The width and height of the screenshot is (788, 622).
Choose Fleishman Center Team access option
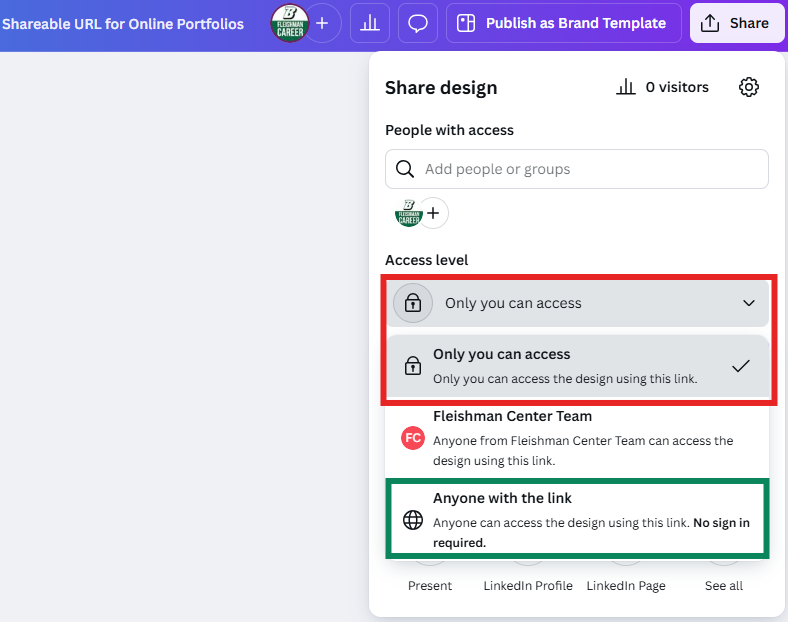tap(577, 438)
